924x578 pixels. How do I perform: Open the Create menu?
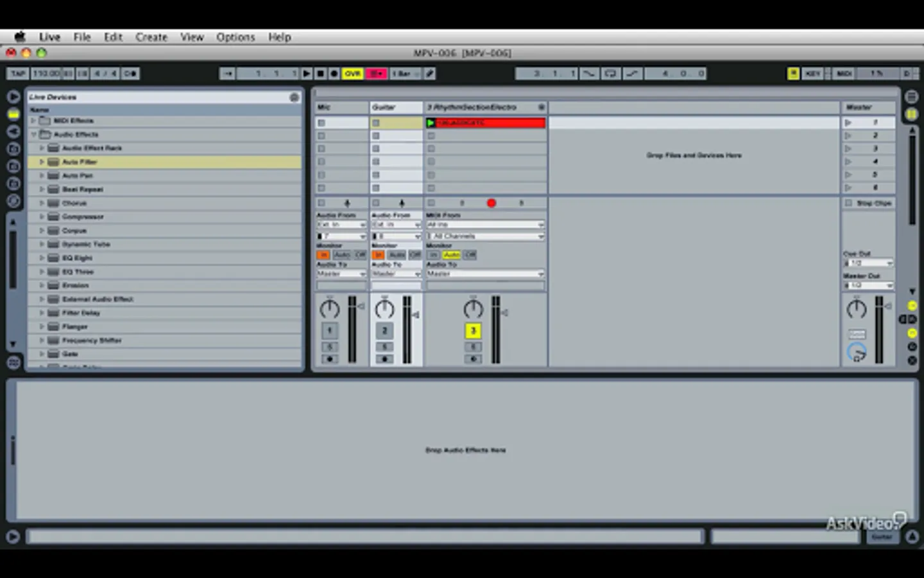coord(151,37)
